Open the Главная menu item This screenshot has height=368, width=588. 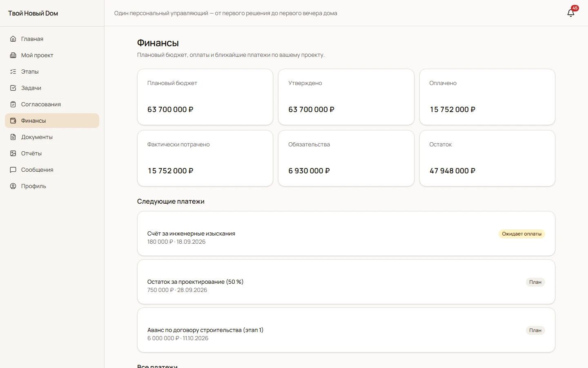pyautogui.click(x=52, y=39)
